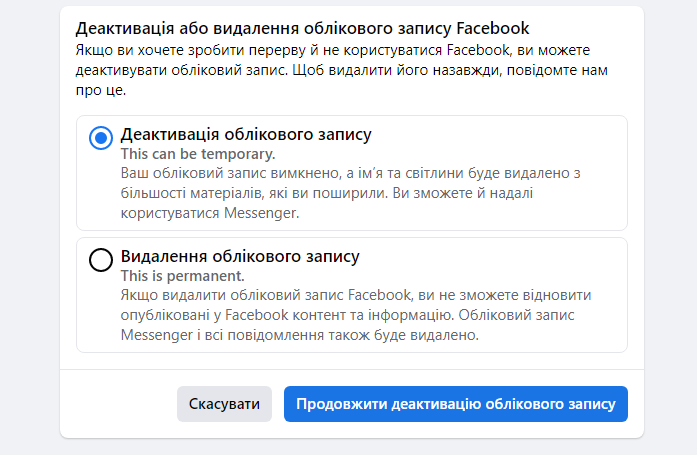Click the description starting "Ваш обліковий запис вимкнено"

pyautogui.click(x=350, y=193)
